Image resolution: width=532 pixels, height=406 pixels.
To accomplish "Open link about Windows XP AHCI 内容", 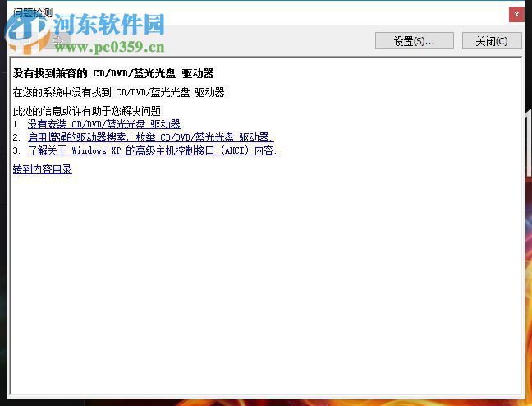I will tap(154, 150).
